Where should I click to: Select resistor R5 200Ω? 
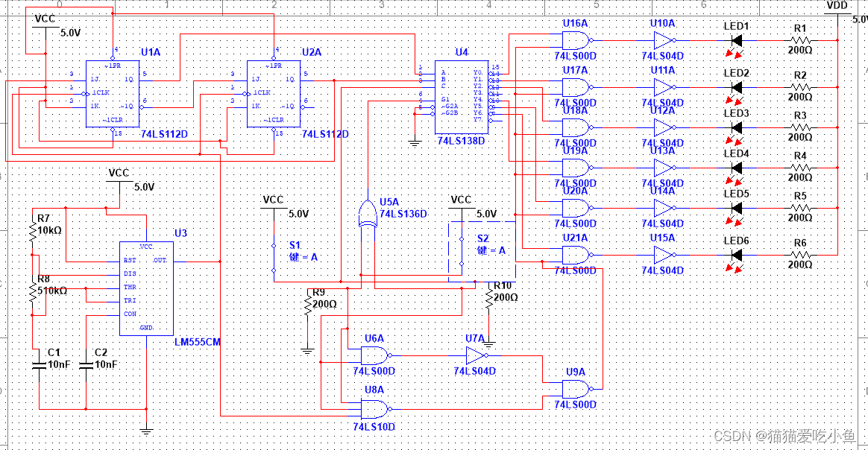coord(800,209)
